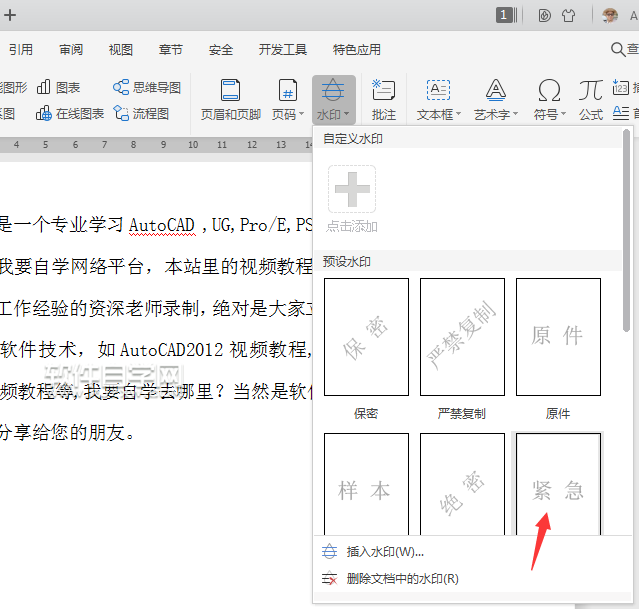Insert a comment with 批注
The height and width of the screenshot is (609, 639).
point(383,100)
